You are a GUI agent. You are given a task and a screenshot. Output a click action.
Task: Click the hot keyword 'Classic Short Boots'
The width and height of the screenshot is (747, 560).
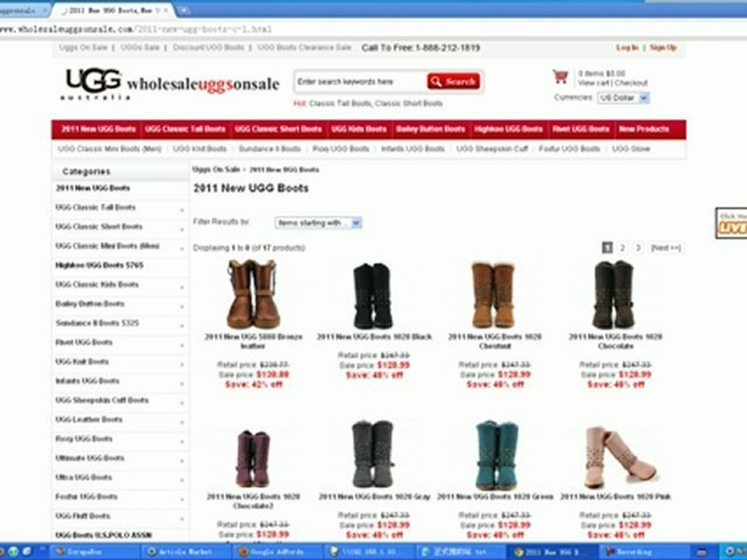(409, 103)
